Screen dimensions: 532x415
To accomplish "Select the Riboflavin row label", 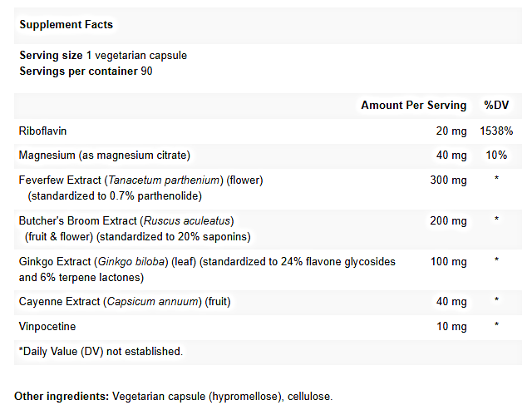I will pyautogui.click(x=42, y=131).
